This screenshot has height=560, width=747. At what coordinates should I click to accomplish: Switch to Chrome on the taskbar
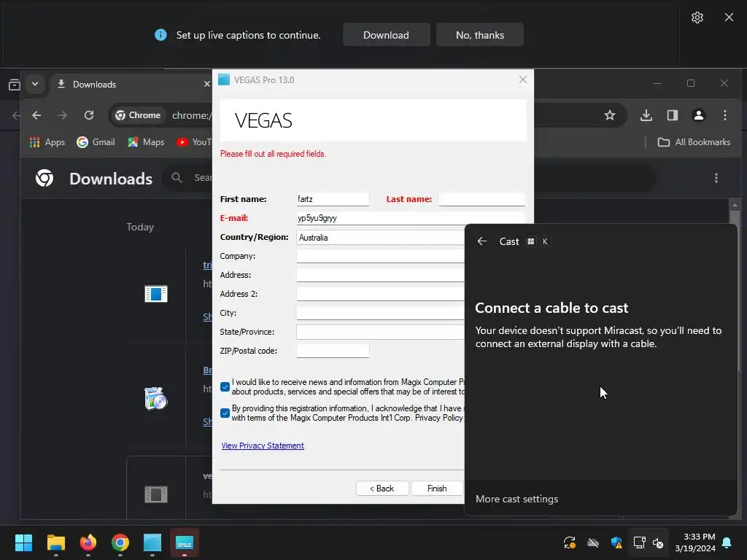point(120,542)
